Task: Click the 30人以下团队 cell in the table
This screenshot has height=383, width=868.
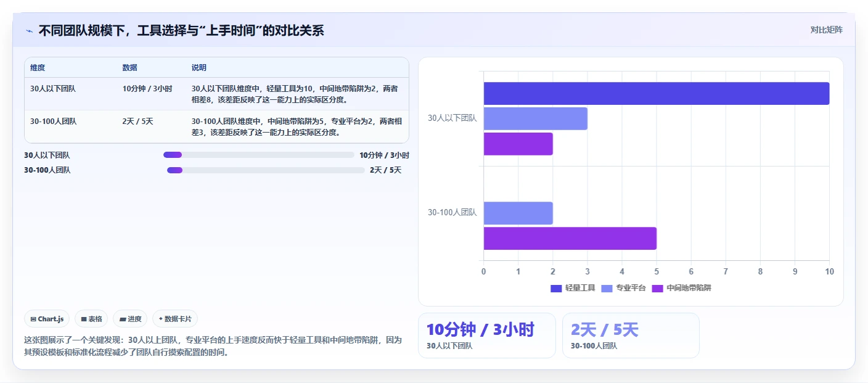Action: point(53,89)
